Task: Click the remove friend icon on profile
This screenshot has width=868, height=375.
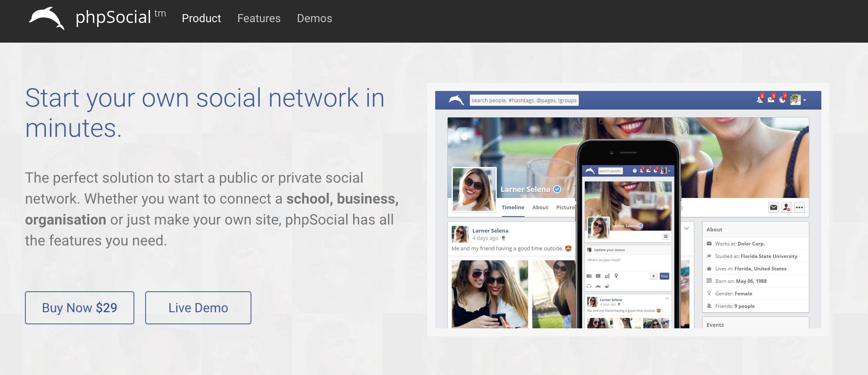Action: (786, 208)
